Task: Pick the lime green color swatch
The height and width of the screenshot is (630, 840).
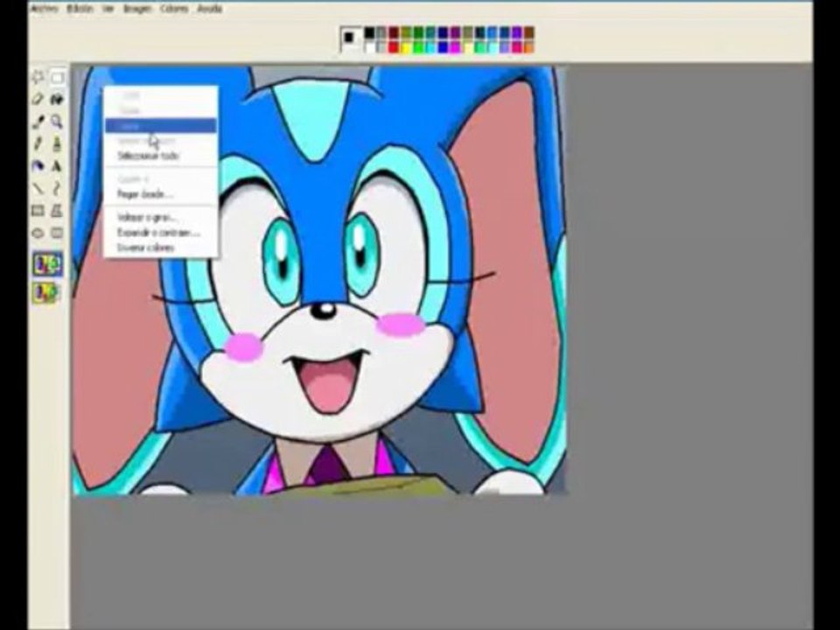Action: 418,46
